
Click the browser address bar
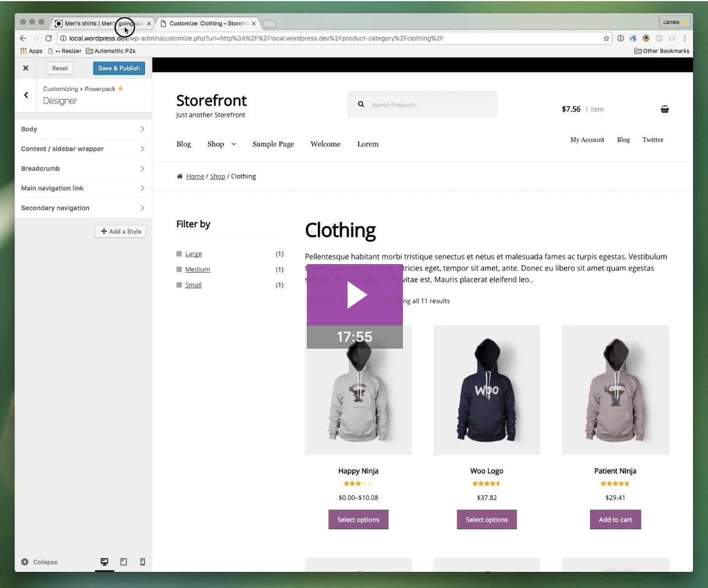coord(334,39)
